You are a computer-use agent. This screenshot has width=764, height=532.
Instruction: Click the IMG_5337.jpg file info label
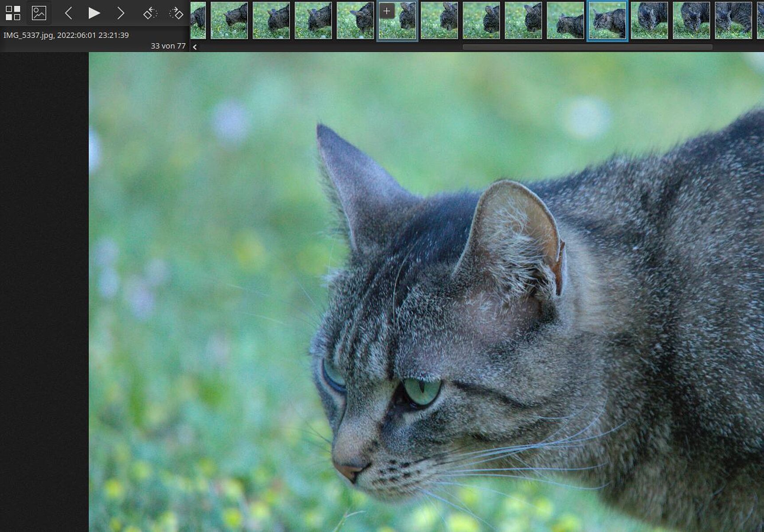pos(66,35)
